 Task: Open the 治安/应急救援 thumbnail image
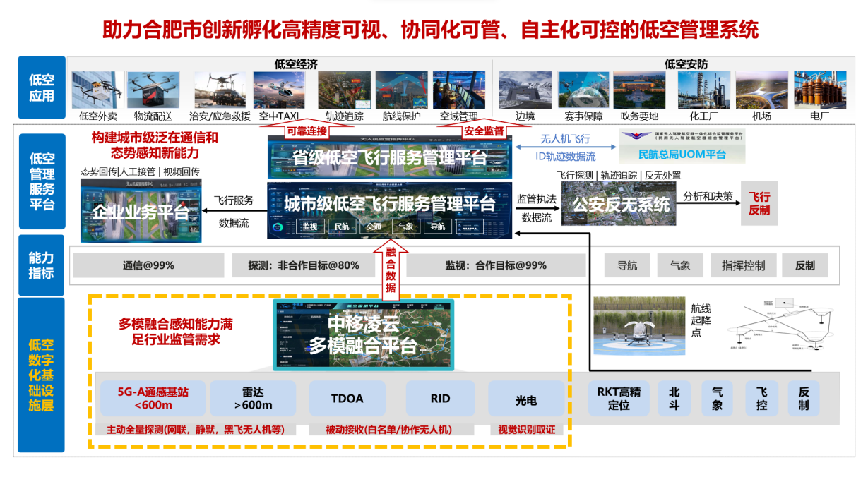(x=220, y=90)
